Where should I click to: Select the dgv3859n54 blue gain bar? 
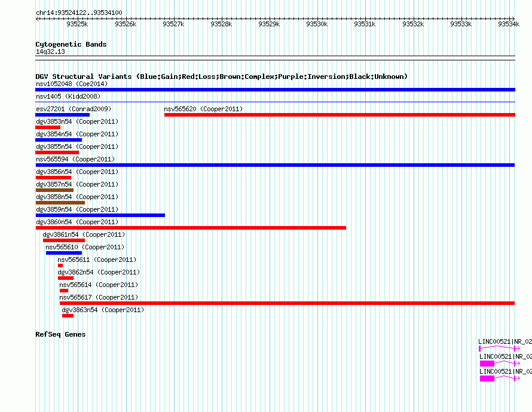[100, 215]
